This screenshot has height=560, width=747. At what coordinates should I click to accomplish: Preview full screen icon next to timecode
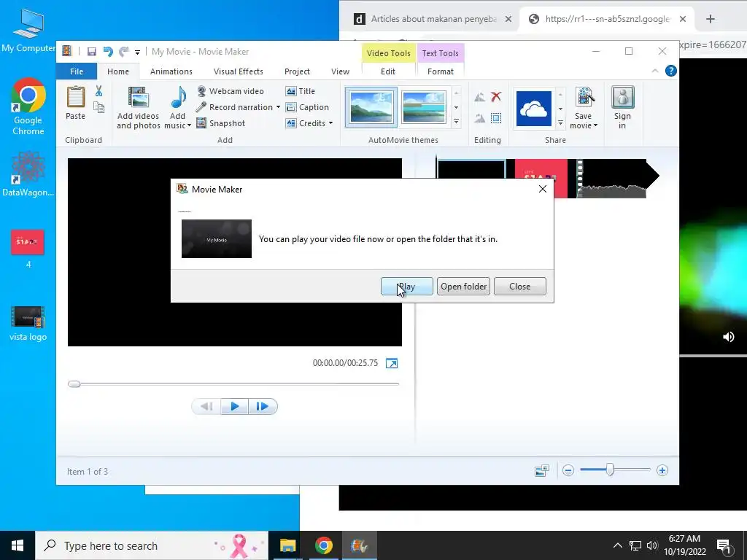392,363
